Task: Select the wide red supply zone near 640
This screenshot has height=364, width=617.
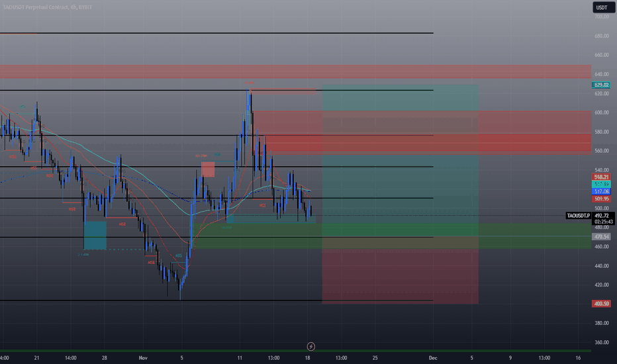Action: click(295, 71)
